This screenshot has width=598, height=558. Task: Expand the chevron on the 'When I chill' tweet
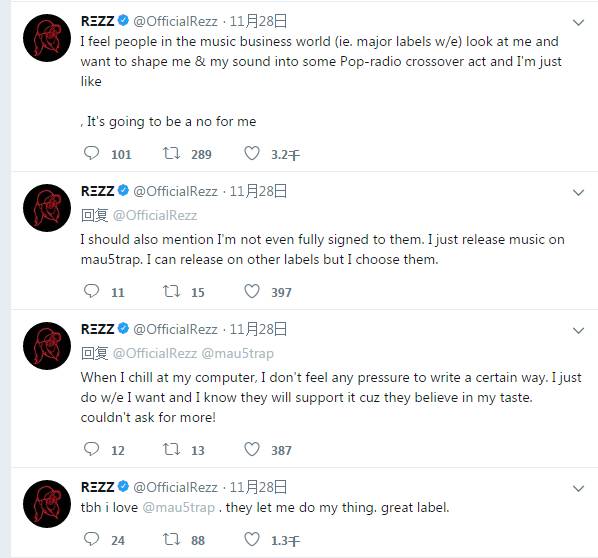tap(579, 331)
